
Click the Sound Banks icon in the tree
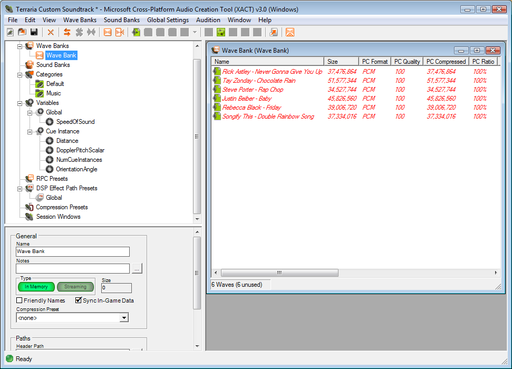click(x=30, y=65)
